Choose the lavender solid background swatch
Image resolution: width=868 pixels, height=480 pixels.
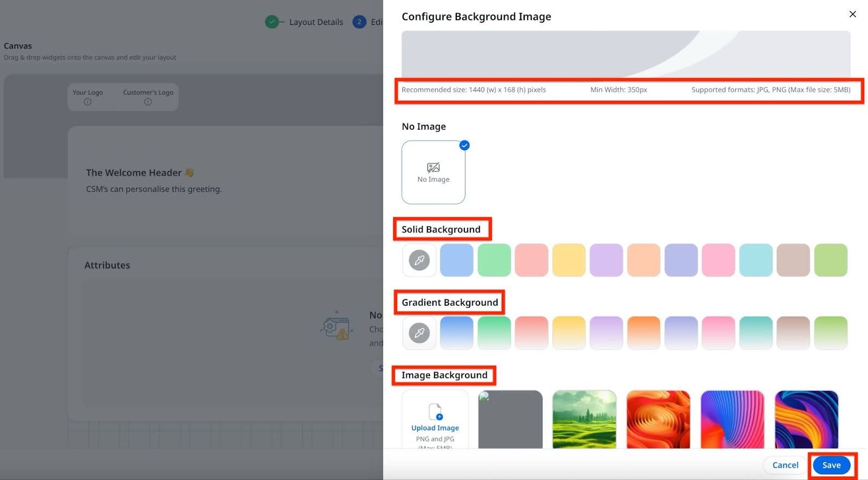(x=607, y=260)
